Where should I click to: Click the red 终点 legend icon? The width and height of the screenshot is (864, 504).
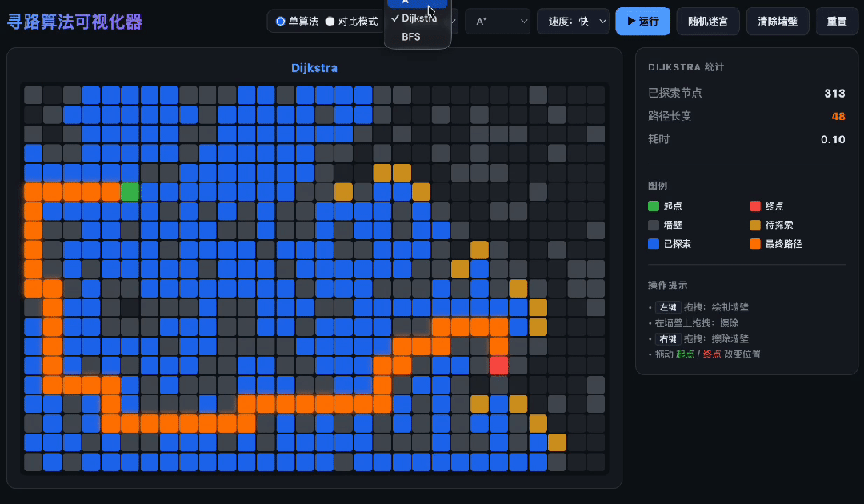pos(755,206)
